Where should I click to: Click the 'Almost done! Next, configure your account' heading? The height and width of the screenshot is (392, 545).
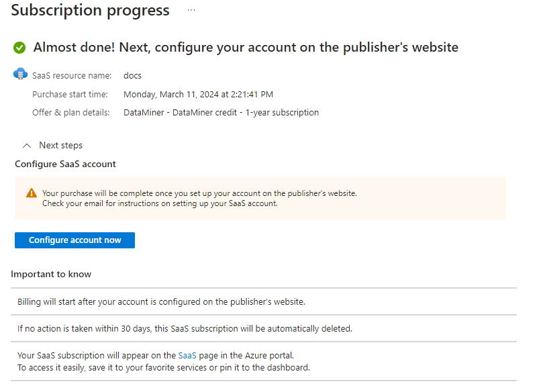[246, 48]
